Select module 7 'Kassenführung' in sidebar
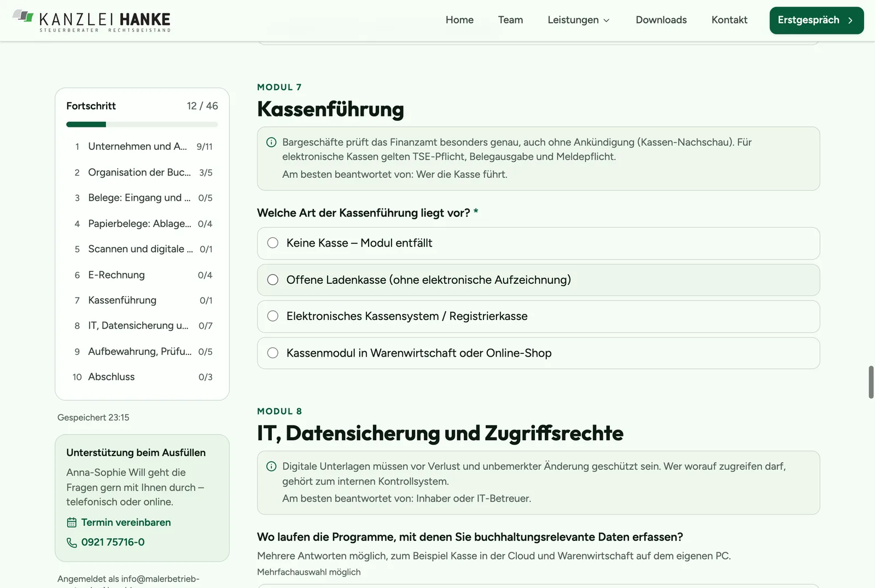The height and width of the screenshot is (588, 875). click(142, 300)
